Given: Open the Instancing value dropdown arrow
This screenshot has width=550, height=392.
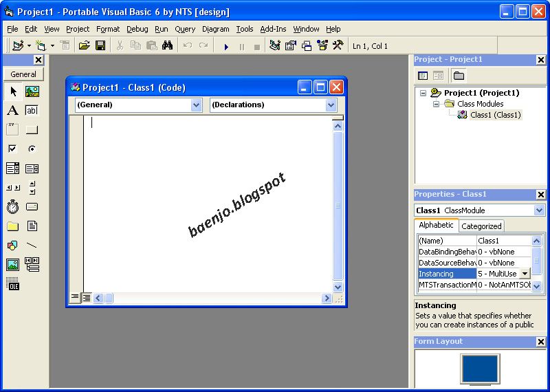Looking at the screenshot, I should 525,274.
